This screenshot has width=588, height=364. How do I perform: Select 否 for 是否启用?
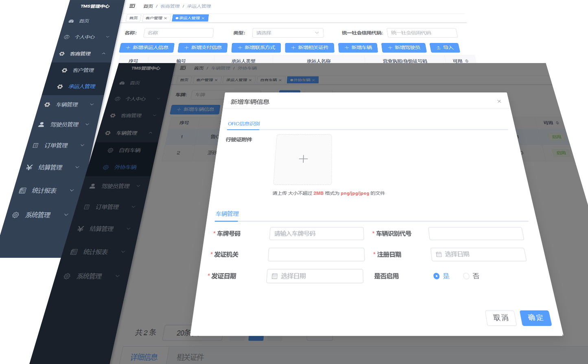pyautogui.click(x=466, y=276)
